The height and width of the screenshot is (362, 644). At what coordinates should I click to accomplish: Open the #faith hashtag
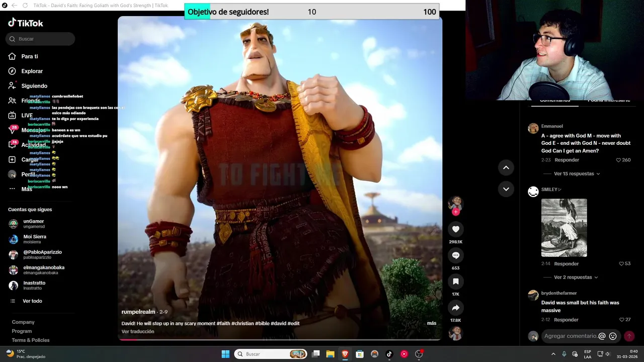(x=223, y=323)
